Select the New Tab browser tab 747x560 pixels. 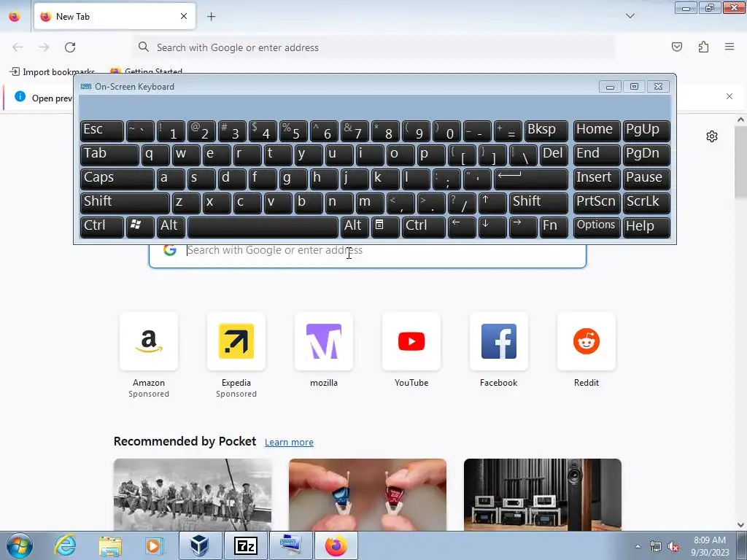click(x=115, y=17)
